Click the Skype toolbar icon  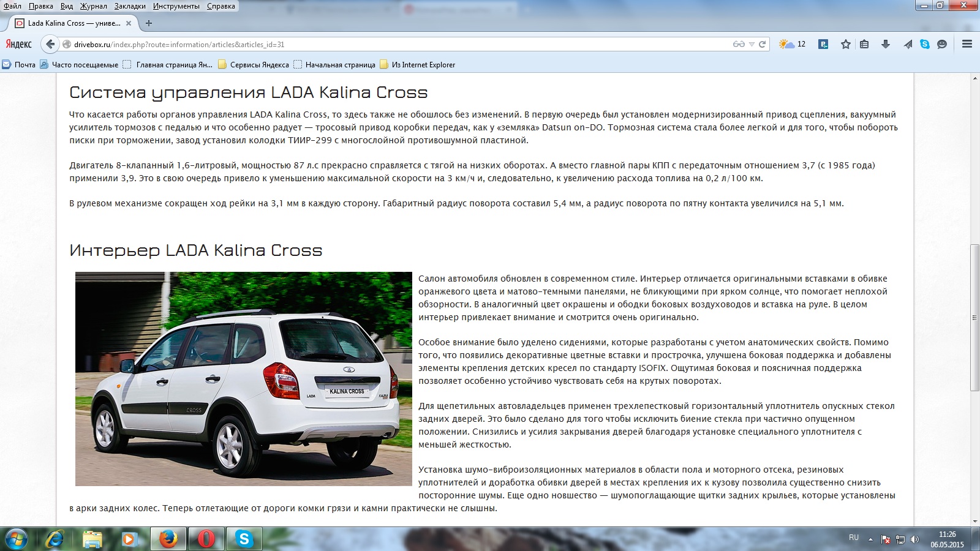(925, 44)
